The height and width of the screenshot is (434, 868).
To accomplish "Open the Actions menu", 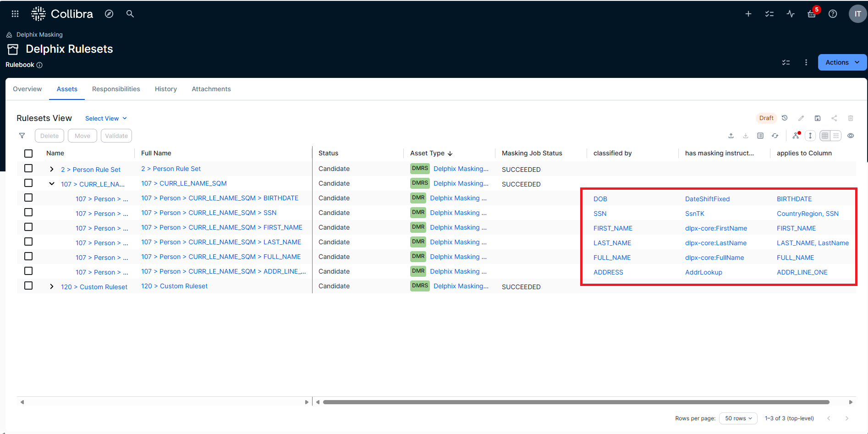I will pos(841,62).
